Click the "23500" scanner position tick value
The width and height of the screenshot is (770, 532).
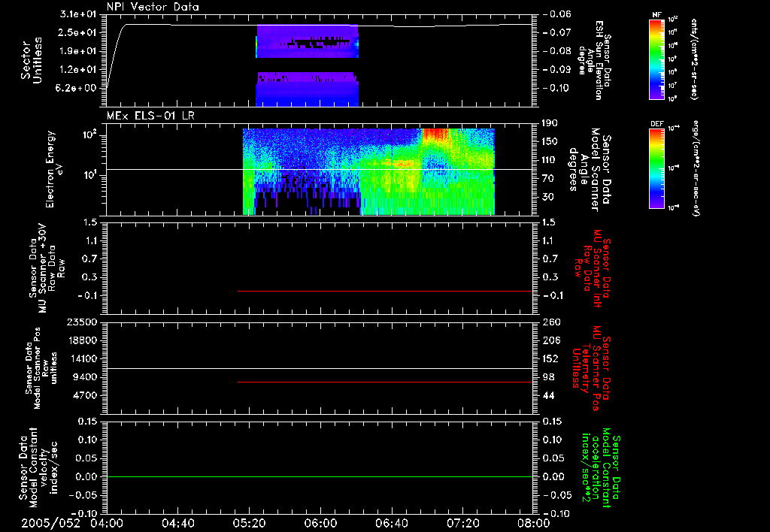click(x=81, y=322)
